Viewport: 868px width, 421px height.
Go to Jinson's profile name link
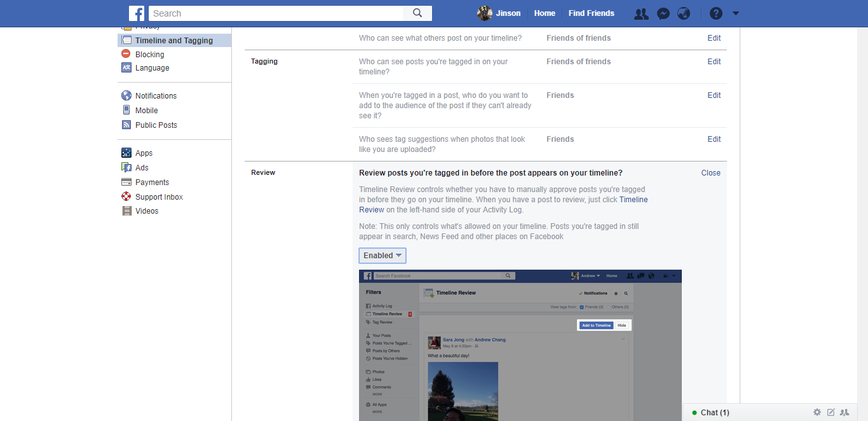[x=508, y=13]
